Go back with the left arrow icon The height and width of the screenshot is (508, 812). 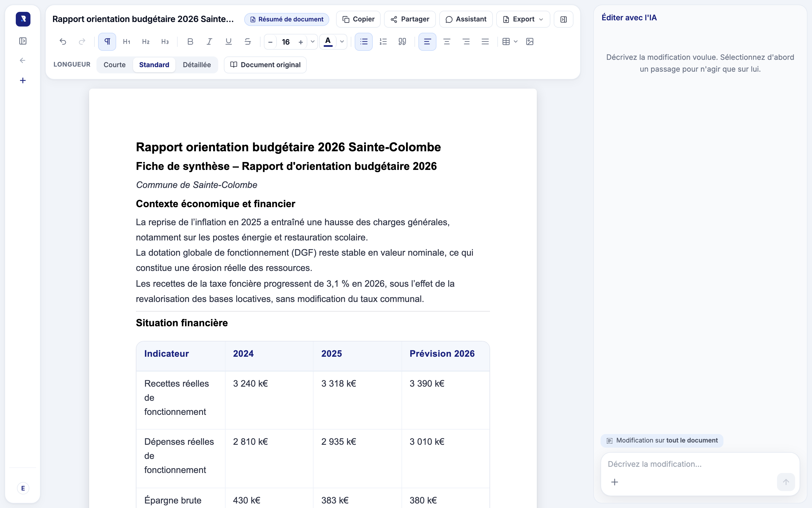pos(23,60)
